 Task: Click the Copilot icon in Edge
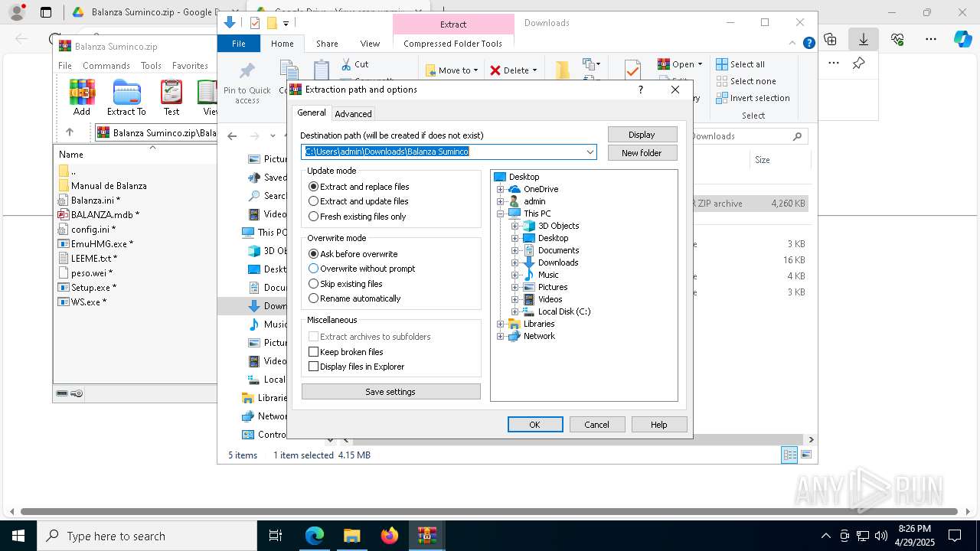(962, 39)
